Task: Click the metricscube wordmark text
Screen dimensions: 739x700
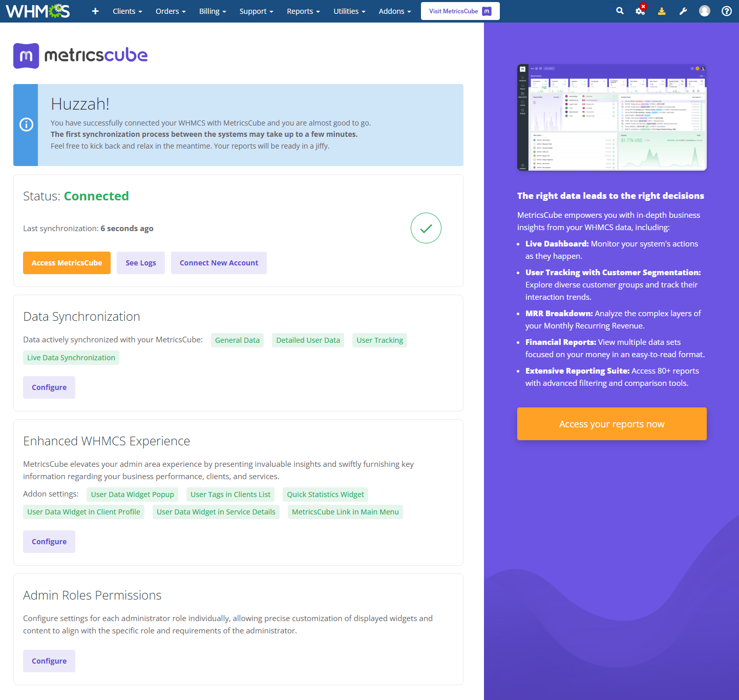Action: coord(96,55)
